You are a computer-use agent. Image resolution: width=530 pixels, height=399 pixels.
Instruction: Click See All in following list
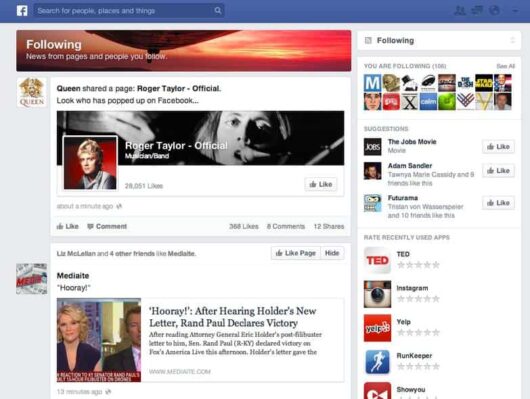(x=506, y=66)
